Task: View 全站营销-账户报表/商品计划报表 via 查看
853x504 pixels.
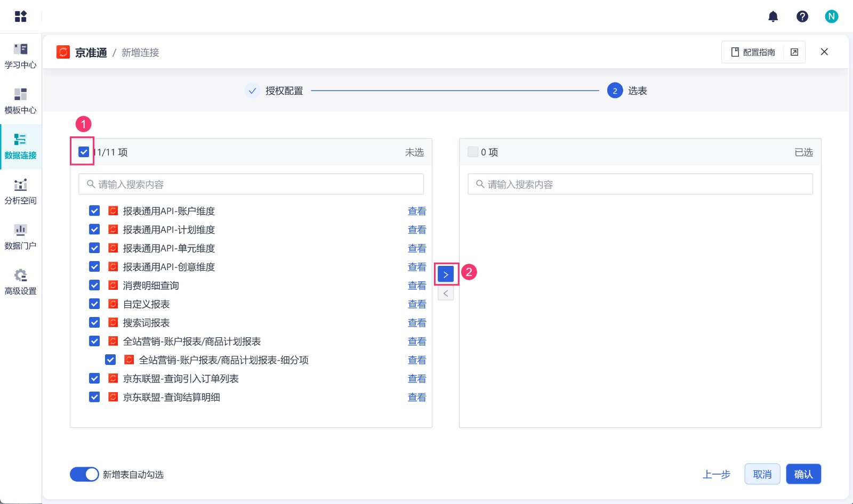Action: pos(417,342)
